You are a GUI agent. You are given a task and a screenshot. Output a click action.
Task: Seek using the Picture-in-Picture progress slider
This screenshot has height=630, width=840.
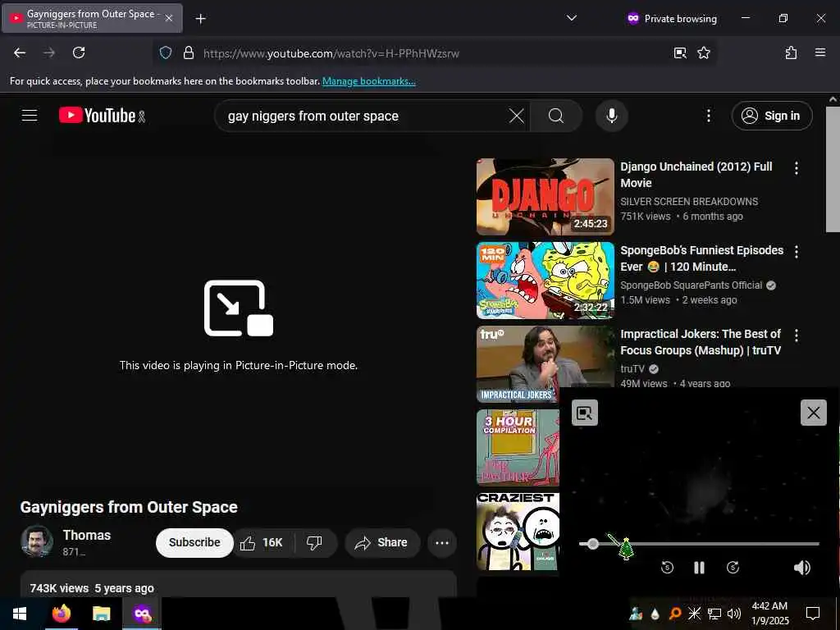pos(699,544)
